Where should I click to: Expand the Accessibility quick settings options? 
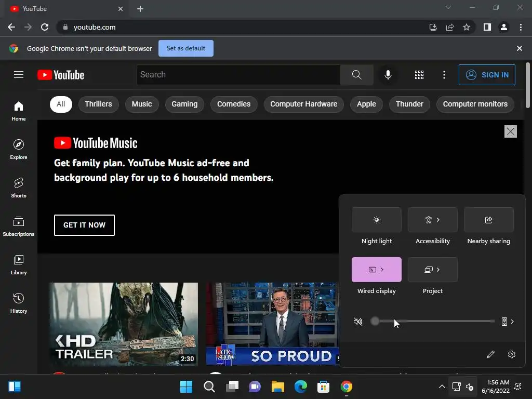click(x=438, y=220)
